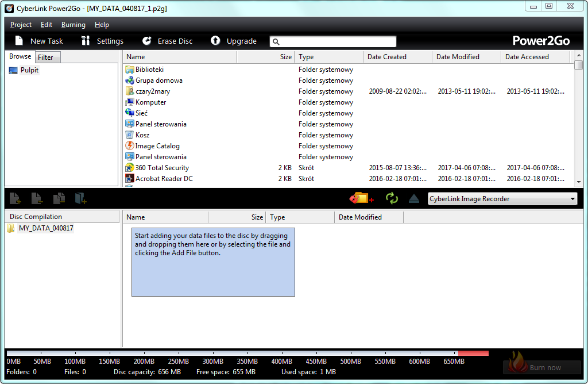Screen dimensions: 588x384
Task: Click the Acrobat Reader DC shortcut icon
Action: point(129,178)
